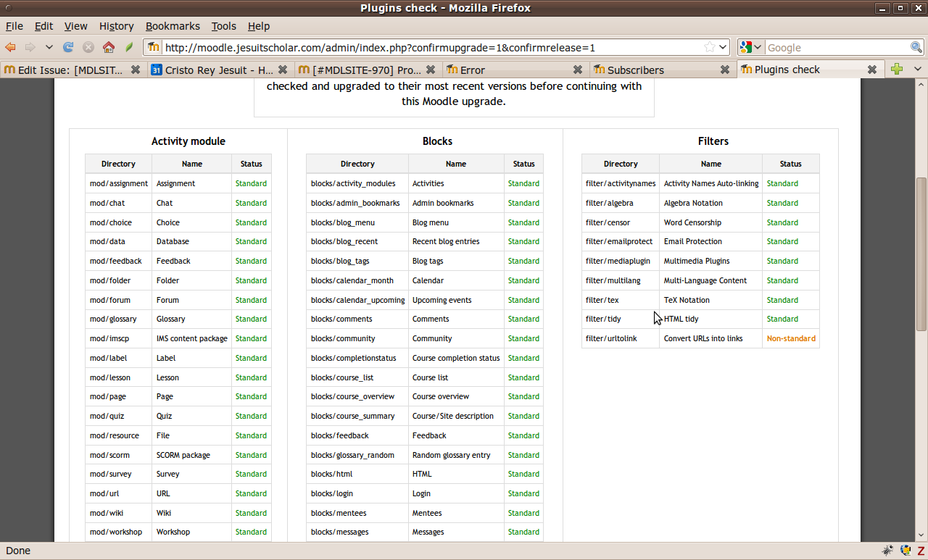Click the Quiz module name
928x560 pixels.
tap(165, 417)
